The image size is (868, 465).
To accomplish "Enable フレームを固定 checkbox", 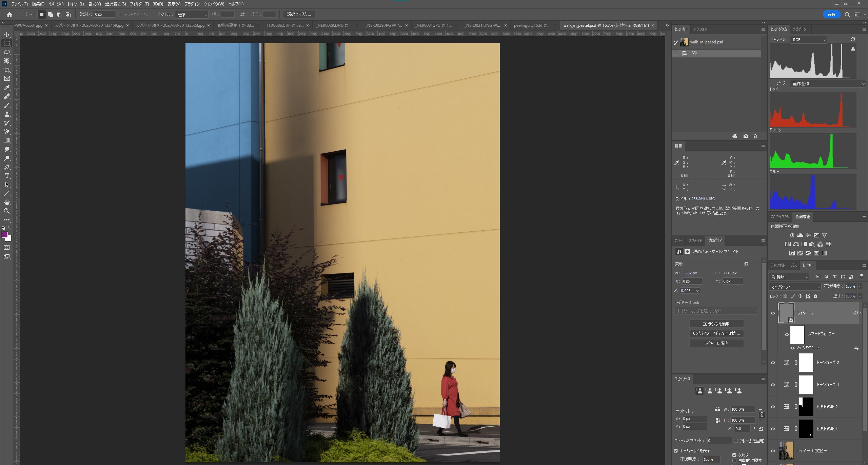I will [736, 441].
